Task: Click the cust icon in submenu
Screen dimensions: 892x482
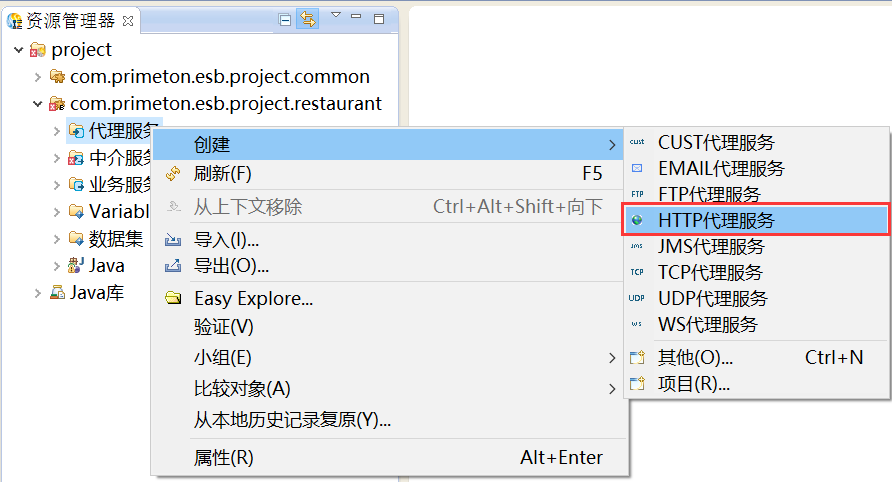Action: (637, 142)
